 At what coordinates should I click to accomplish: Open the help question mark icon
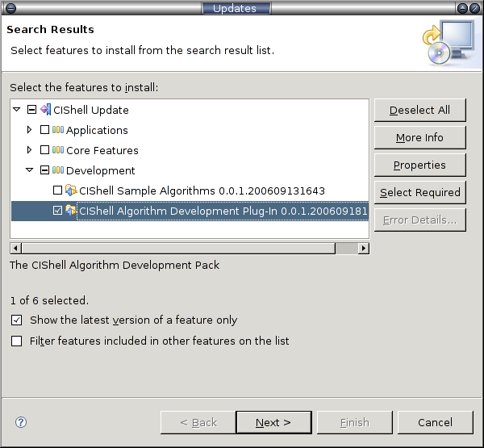coord(21,422)
